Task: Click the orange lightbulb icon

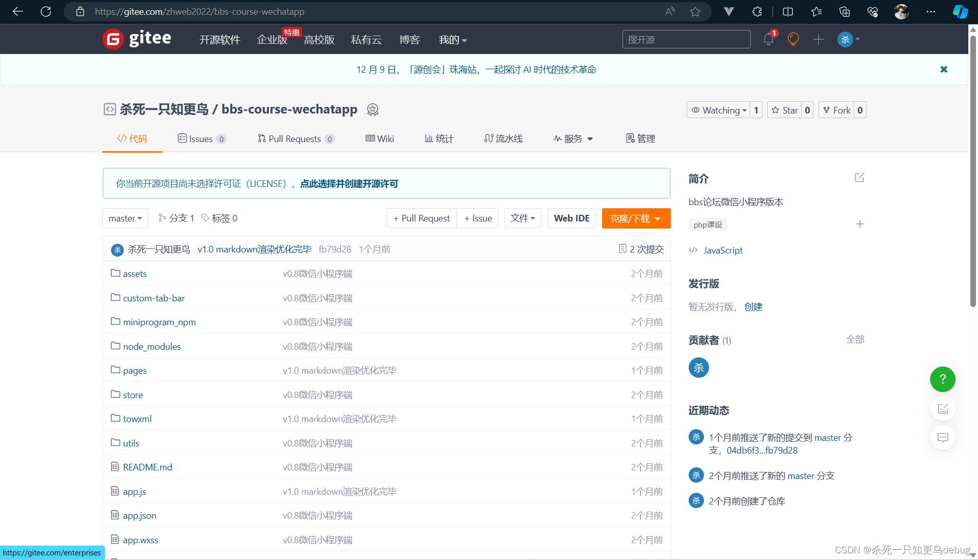Action: [x=793, y=39]
